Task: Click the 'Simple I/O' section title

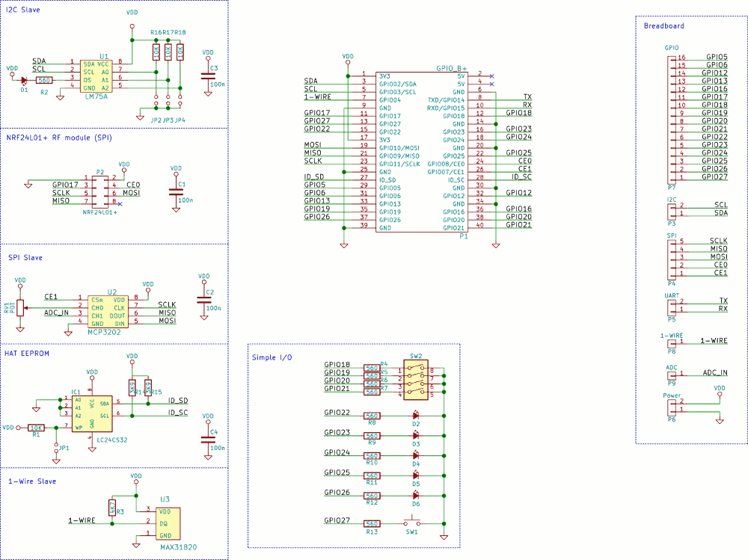Action: (272, 357)
